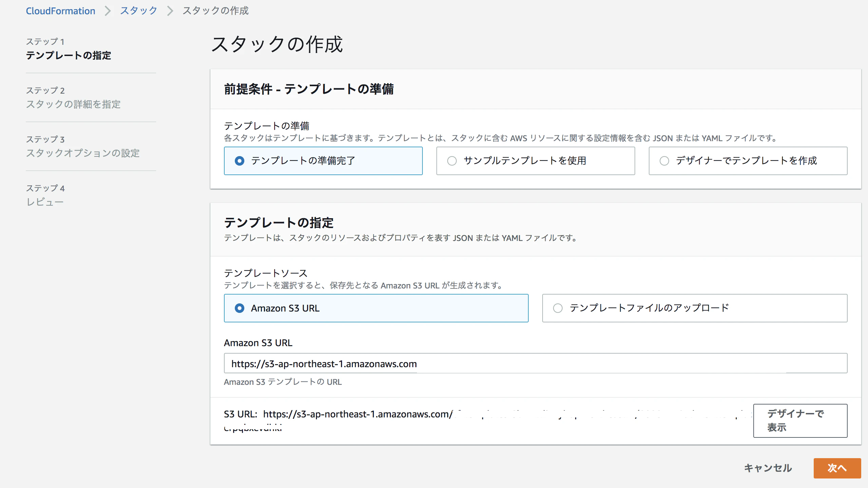Click the 前提条件 - テンプレートの準備 heading

(x=309, y=89)
